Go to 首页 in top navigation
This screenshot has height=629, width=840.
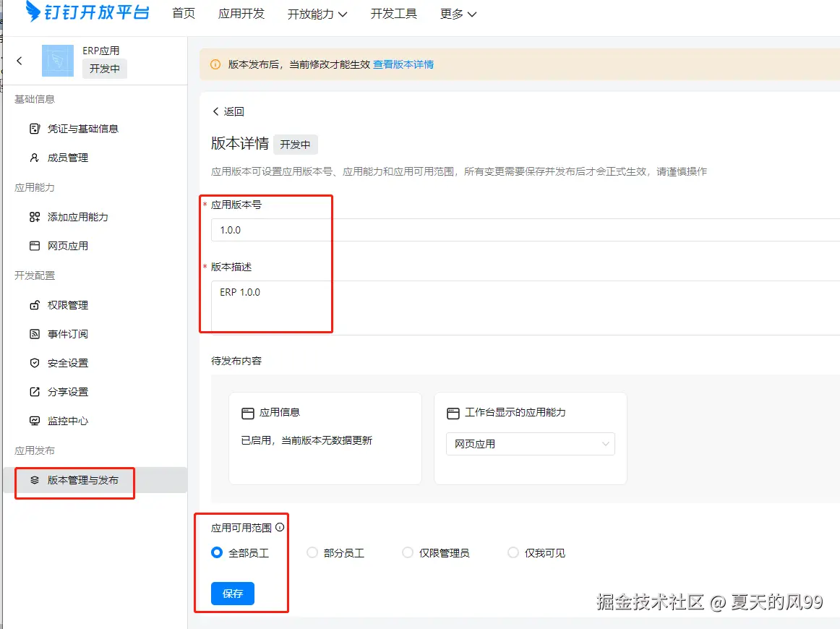184,14
